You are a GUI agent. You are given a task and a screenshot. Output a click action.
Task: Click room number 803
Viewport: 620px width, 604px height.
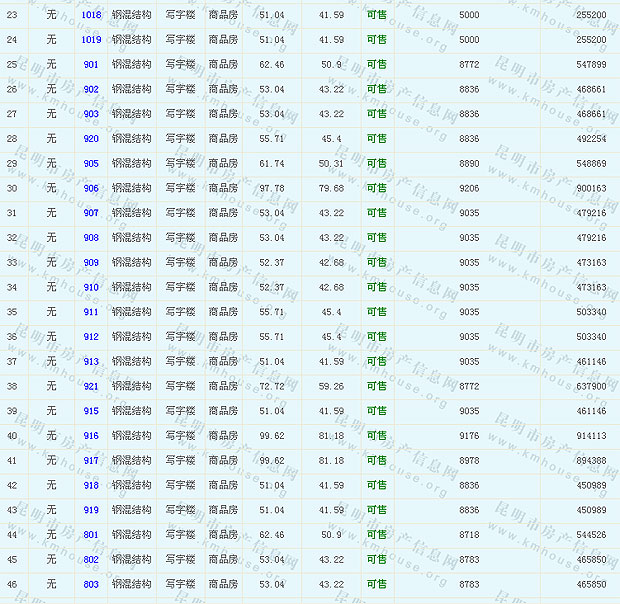(91, 584)
